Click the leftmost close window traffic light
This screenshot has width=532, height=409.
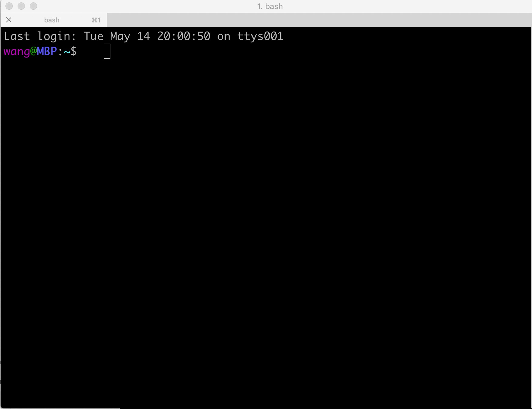pos(9,6)
